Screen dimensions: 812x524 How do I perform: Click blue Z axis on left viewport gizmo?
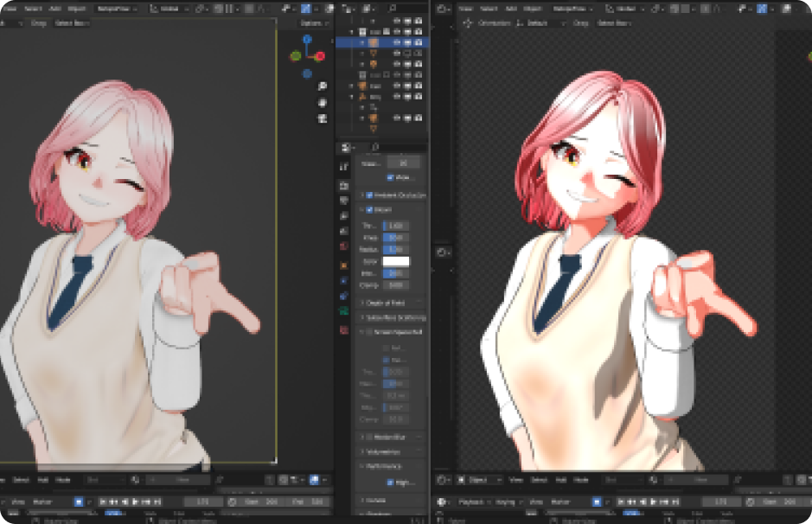pos(307,40)
